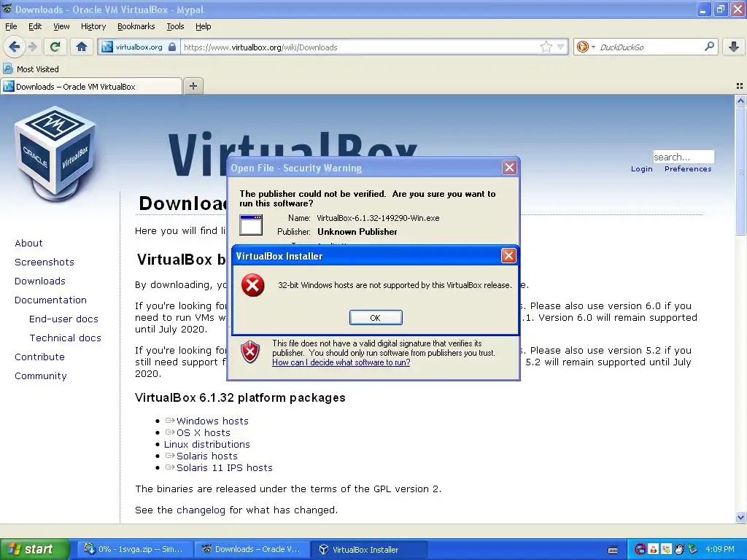Image resolution: width=747 pixels, height=560 pixels.
Task: Expand the URL history dropdown arrow
Action: 561,47
